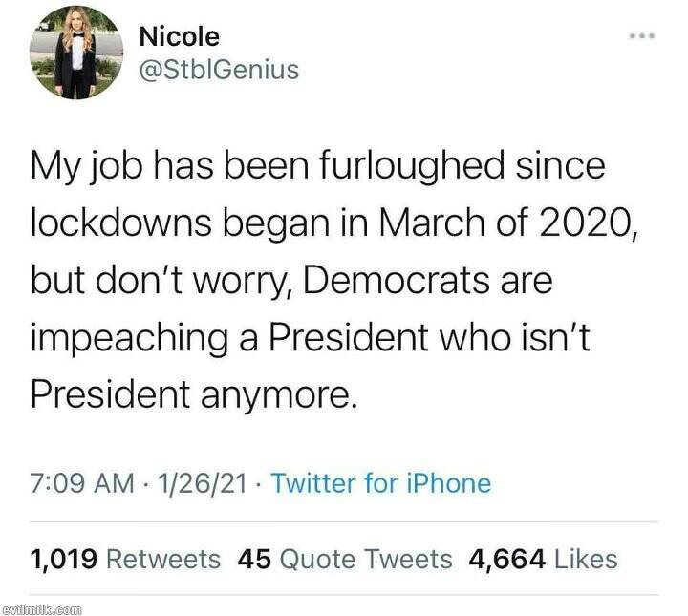The height and width of the screenshot is (616, 688).
Task: View the Likes label list
Action: pos(584,559)
